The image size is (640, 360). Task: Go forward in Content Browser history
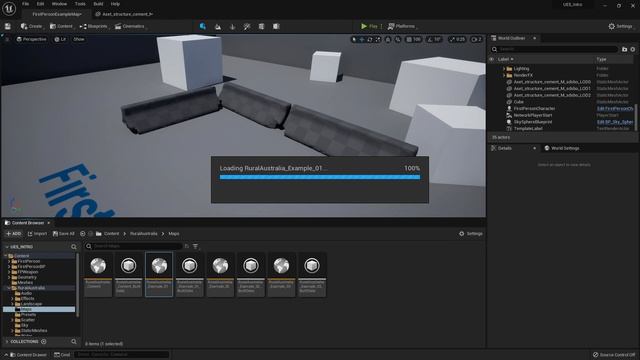pos(91,233)
